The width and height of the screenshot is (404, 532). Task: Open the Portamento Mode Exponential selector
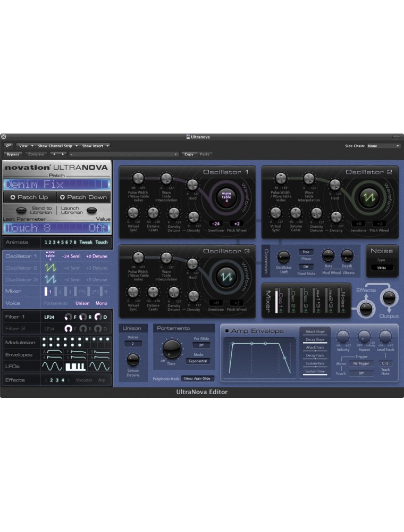point(198,361)
